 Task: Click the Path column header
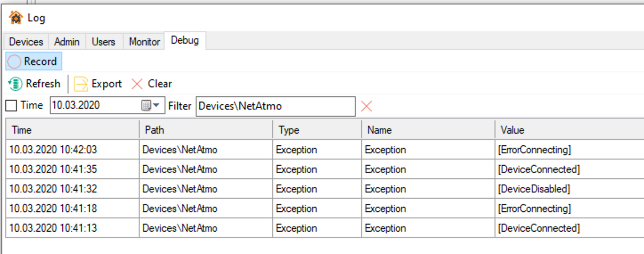(x=205, y=130)
